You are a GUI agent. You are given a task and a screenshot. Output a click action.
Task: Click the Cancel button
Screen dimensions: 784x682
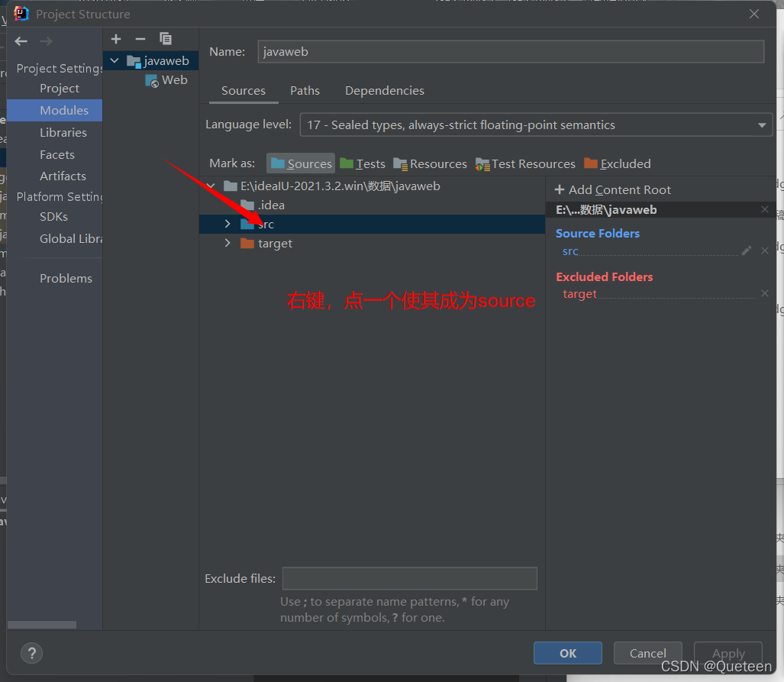click(x=647, y=653)
